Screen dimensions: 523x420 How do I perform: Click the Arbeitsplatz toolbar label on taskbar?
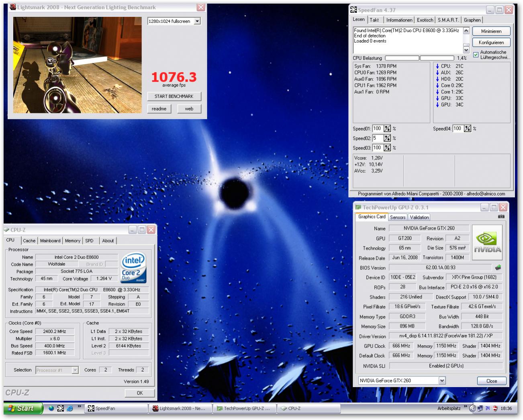(x=449, y=408)
